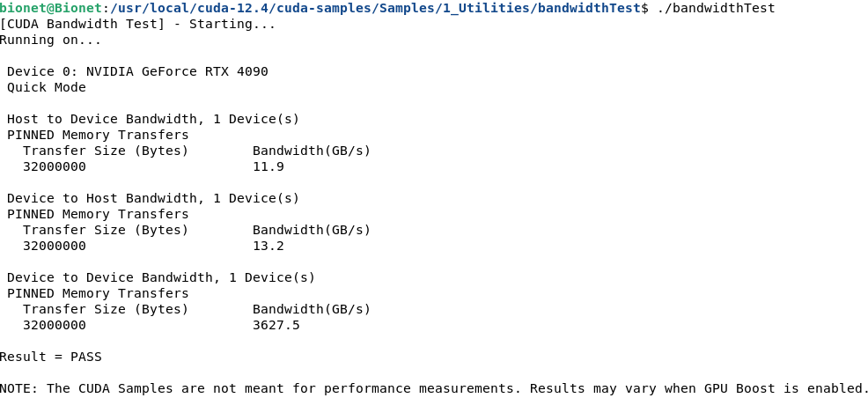Click the bionet@Bionet prompt text
The image size is (868, 398).
click(x=51, y=8)
